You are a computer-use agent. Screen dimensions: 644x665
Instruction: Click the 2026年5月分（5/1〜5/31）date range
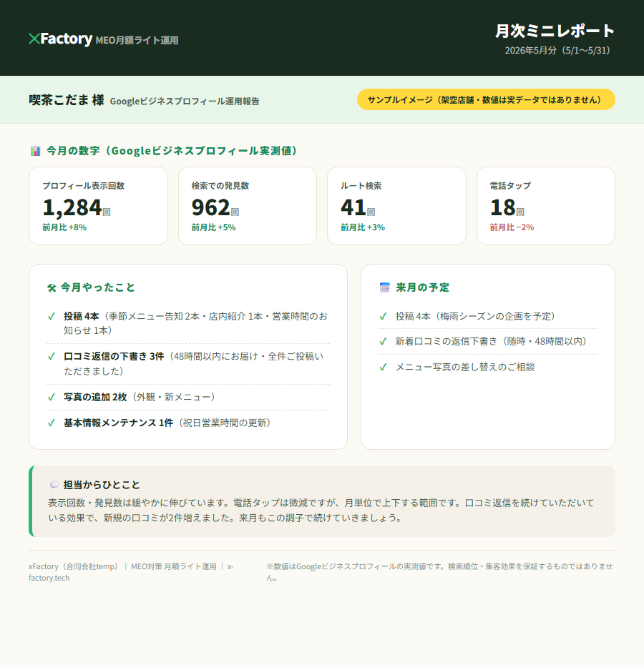tap(560, 51)
